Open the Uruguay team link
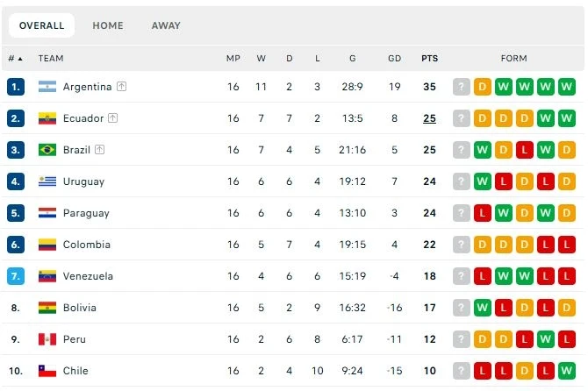 pyautogui.click(x=83, y=181)
